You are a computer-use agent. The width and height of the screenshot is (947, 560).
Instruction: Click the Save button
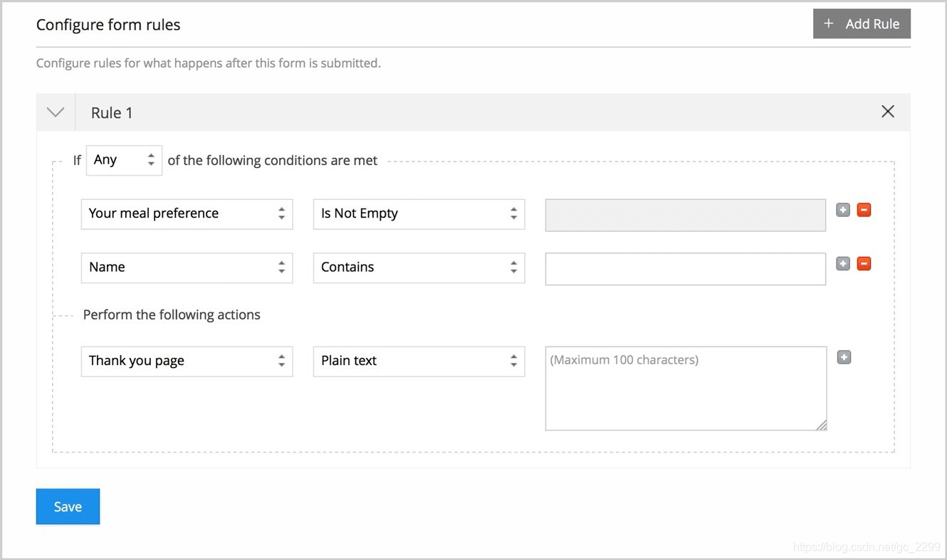coord(68,507)
